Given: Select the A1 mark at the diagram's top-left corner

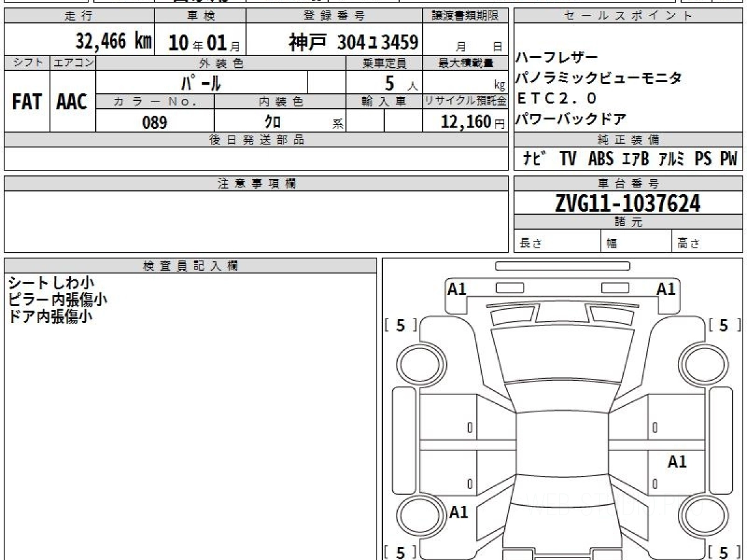Looking at the screenshot, I should [457, 289].
